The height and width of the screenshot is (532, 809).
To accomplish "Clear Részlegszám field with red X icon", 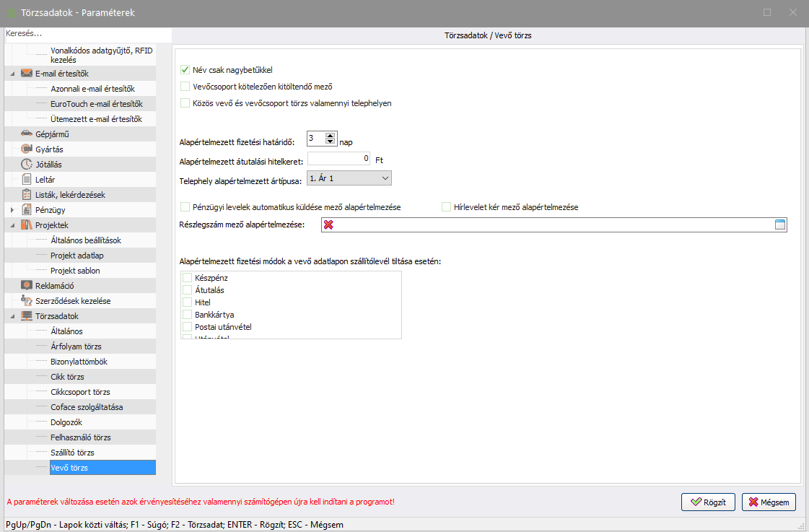I will click(328, 225).
